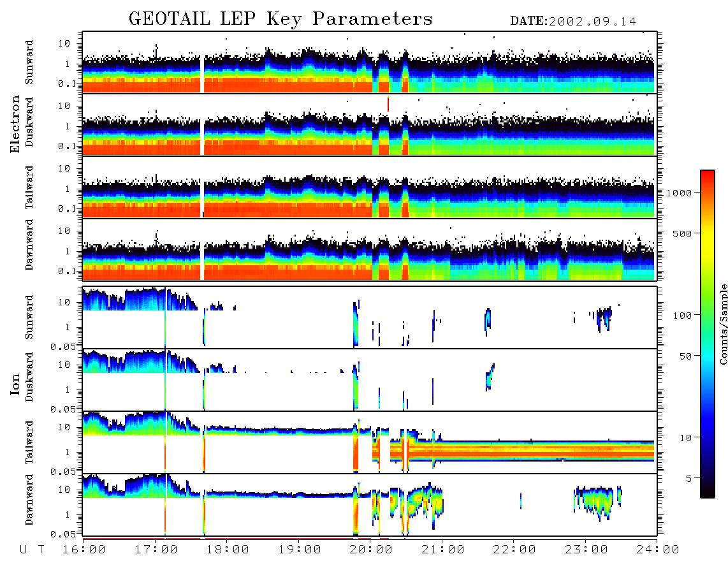Click the 500 color scale label
The image size is (728, 561).
click(682, 233)
